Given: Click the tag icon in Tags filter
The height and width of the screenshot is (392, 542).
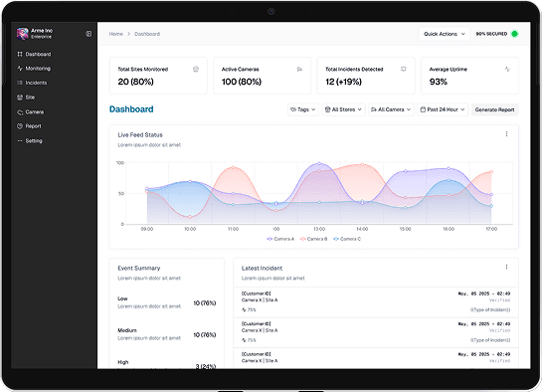Looking at the screenshot, I should pos(293,109).
